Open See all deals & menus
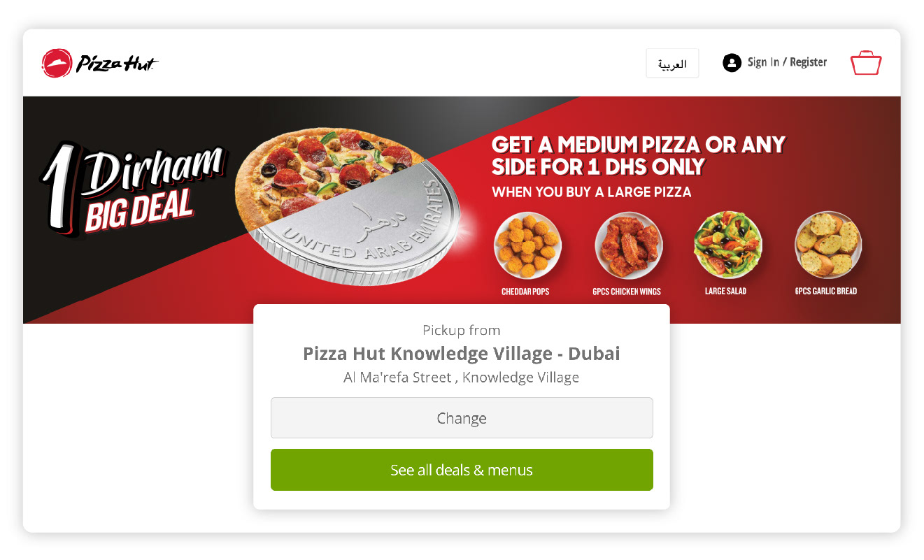Screen dimensions: 924x560 tap(462, 470)
